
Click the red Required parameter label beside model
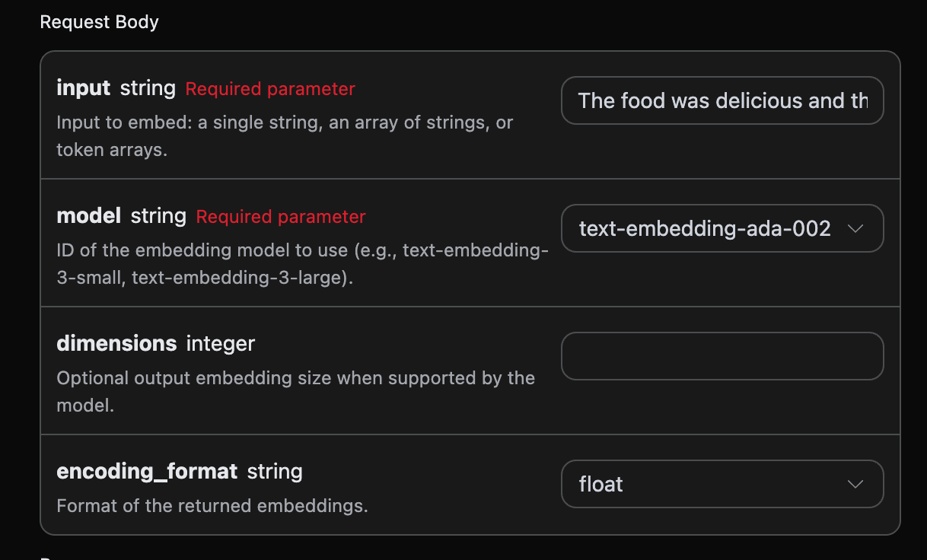281,217
